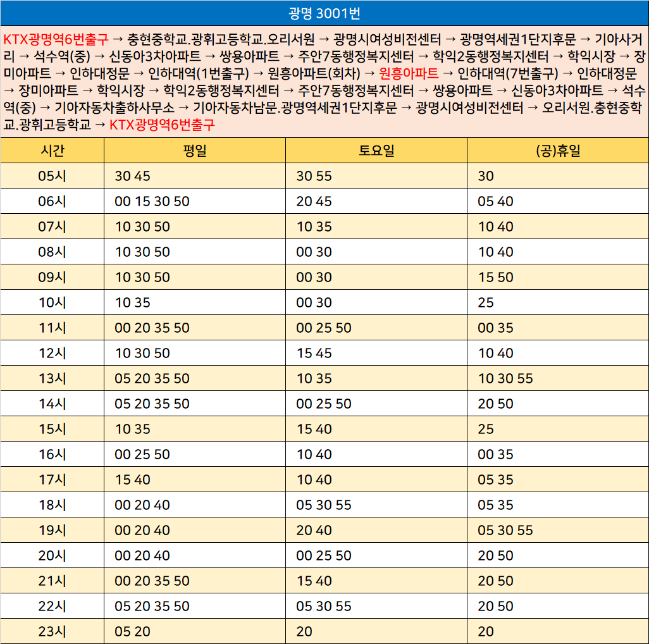The image size is (649, 644).
Task: Click holiday '20 50' in the 22시 row
Action: 495,606
